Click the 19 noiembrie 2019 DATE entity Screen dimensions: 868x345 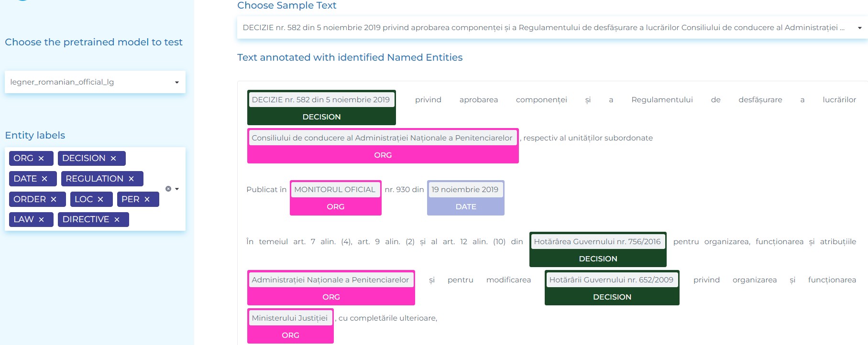coord(466,198)
